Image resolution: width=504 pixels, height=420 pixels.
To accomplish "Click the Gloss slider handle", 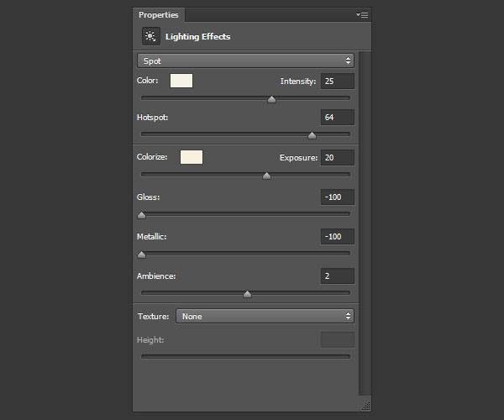I will (141, 215).
